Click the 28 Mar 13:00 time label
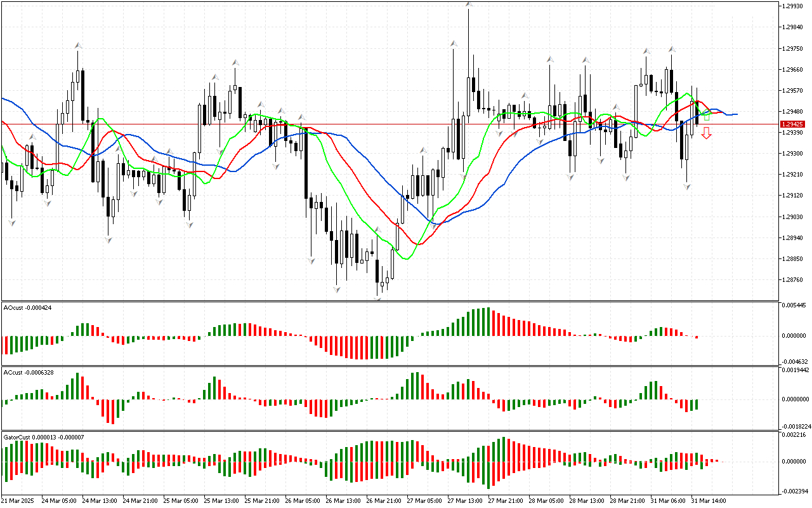 click(x=587, y=500)
